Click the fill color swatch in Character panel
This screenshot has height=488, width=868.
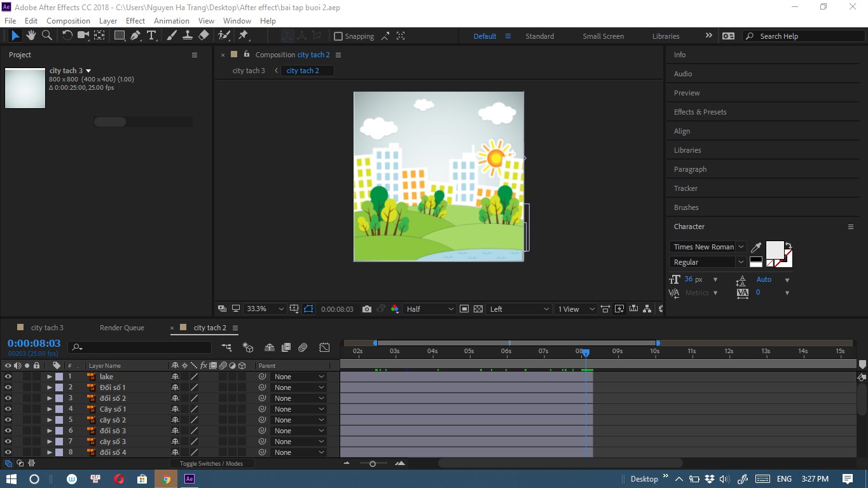[x=775, y=249]
